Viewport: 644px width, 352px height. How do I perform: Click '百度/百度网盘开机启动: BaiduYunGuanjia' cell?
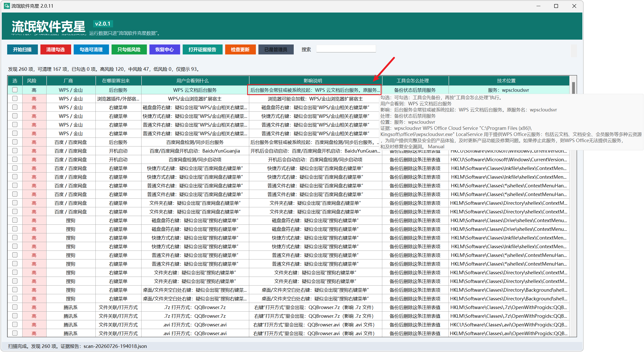195,151
